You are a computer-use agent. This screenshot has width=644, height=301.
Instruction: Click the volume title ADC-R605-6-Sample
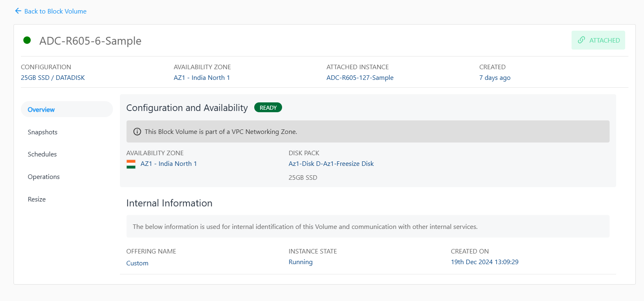click(x=90, y=41)
